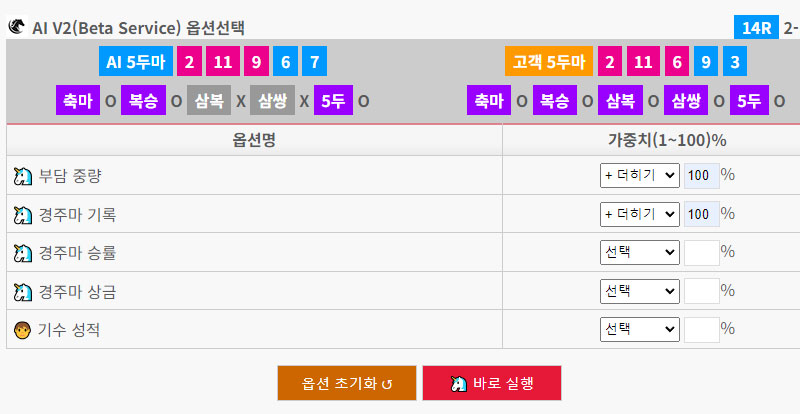Click the unicorn icon inside 바로 실행 button
The image size is (800, 414).
459,383
